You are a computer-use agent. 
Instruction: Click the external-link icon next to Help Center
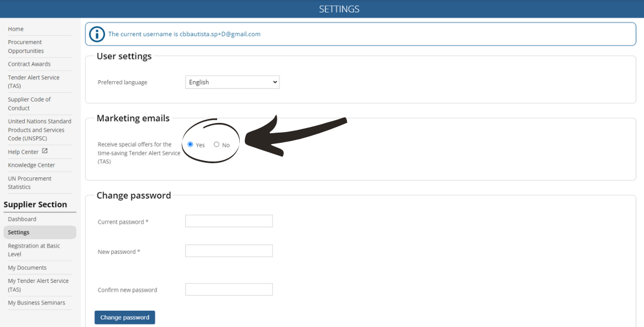(45, 151)
